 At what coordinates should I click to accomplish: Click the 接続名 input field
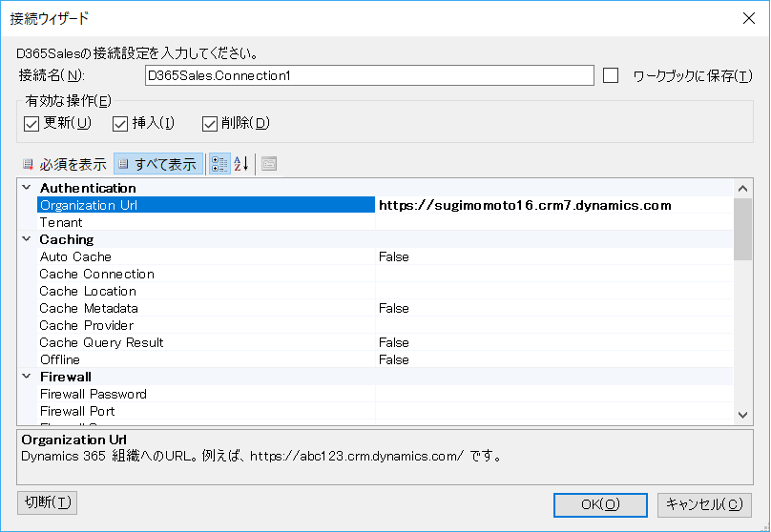coord(369,75)
